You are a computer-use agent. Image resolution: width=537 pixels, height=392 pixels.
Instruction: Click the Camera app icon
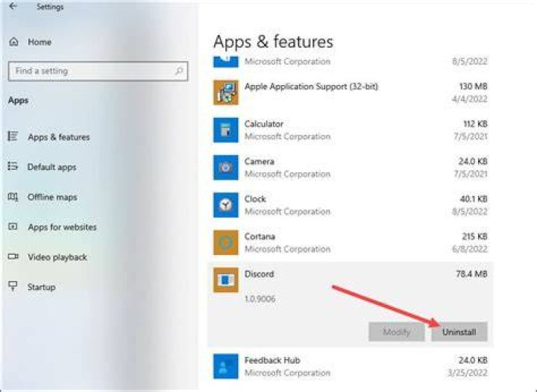click(226, 168)
